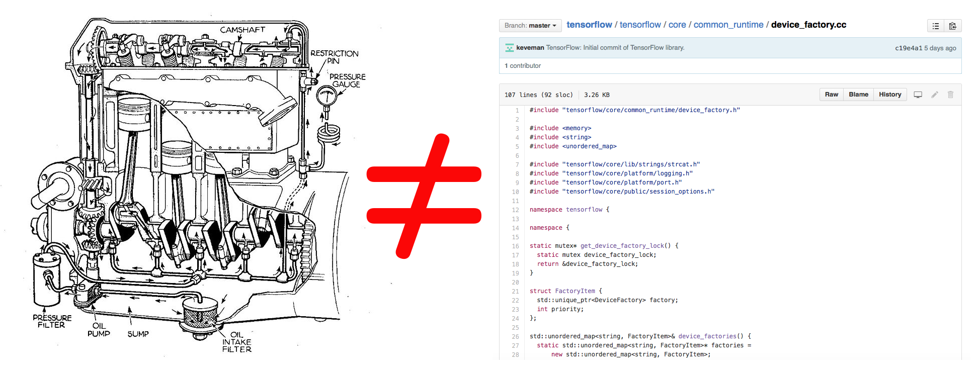980x374 pixels.
Task: Click the pencil edit file icon
Action: pos(935,95)
